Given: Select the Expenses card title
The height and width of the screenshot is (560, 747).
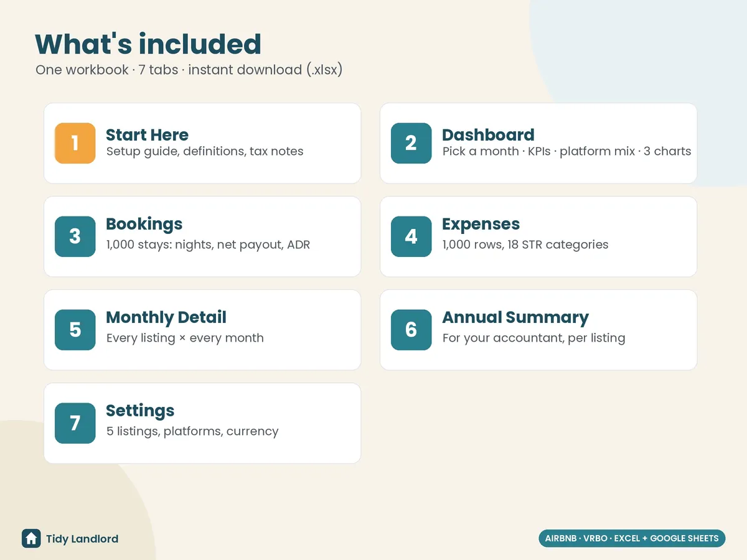Looking at the screenshot, I should 481,224.
